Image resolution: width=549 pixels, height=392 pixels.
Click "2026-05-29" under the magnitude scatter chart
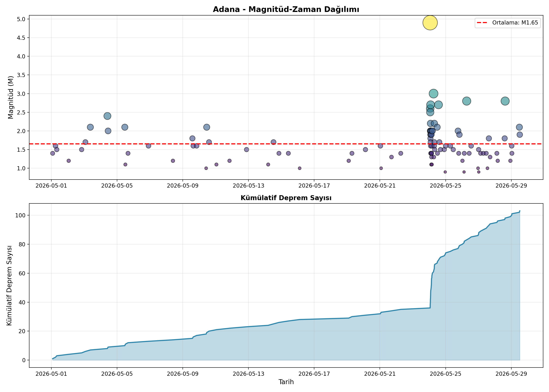[x=511, y=186]
